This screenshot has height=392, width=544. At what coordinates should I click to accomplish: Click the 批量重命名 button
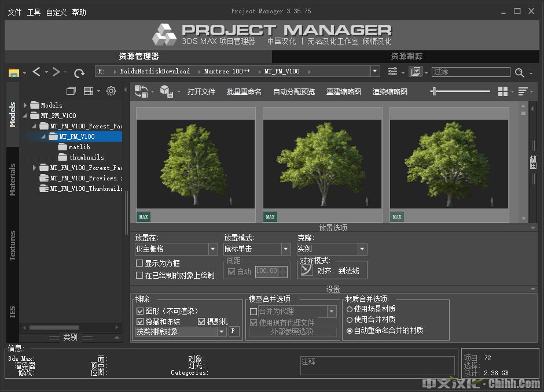pyautogui.click(x=244, y=92)
